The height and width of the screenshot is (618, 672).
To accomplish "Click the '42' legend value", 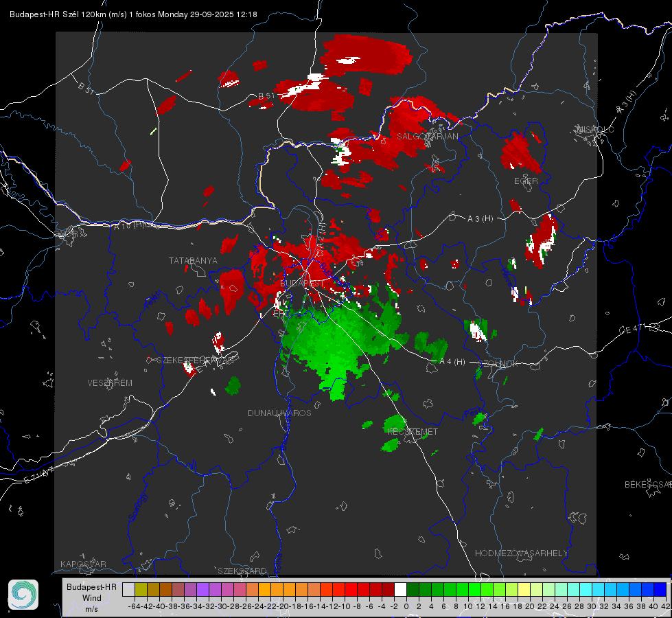I will click(666, 606).
